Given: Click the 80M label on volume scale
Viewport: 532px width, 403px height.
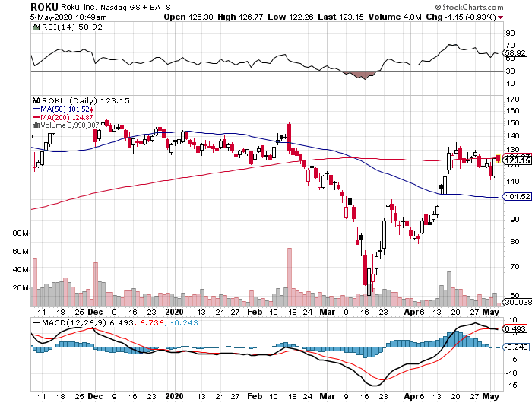Looking at the screenshot, I should (x=21, y=233).
